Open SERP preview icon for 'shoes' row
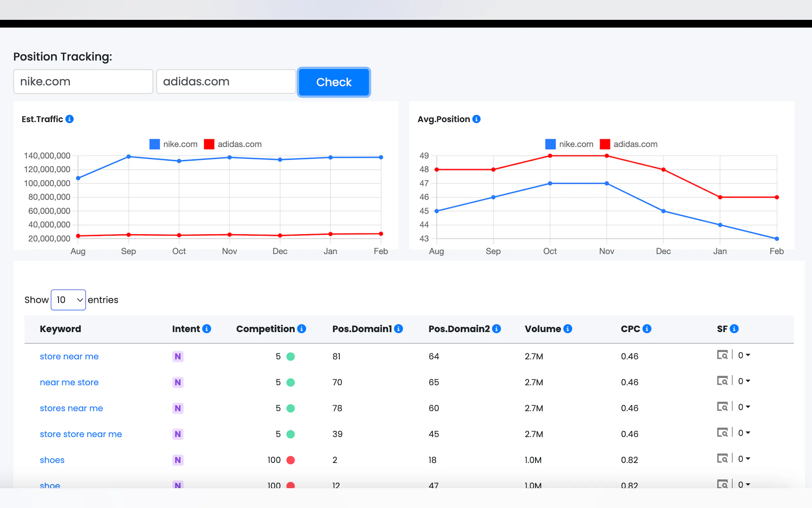The height and width of the screenshot is (508, 812). tap(722, 458)
